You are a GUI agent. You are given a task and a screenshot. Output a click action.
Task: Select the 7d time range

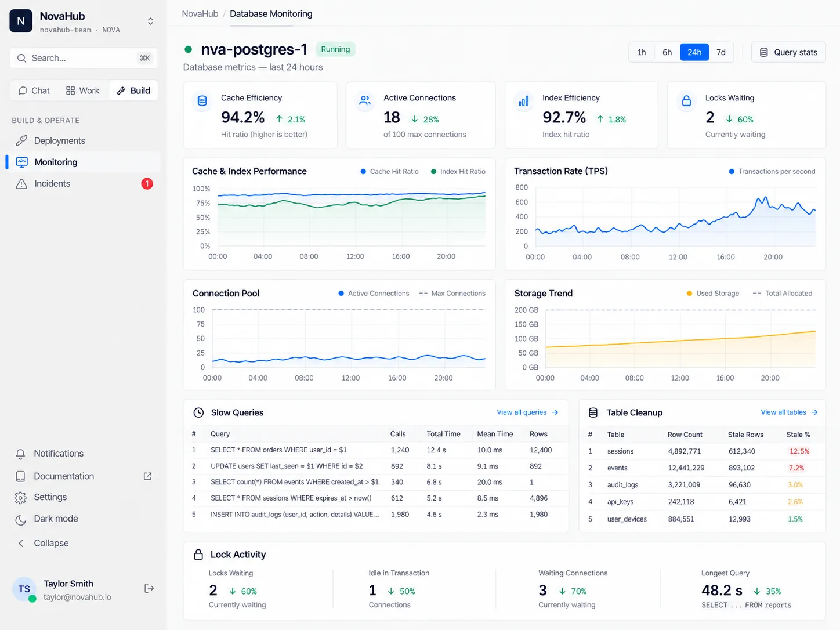click(x=721, y=52)
